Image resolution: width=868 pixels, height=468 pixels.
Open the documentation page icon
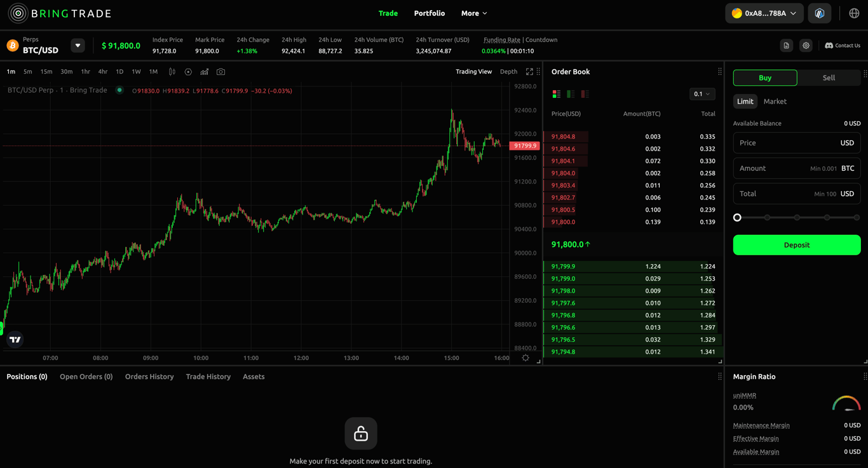click(787, 45)
